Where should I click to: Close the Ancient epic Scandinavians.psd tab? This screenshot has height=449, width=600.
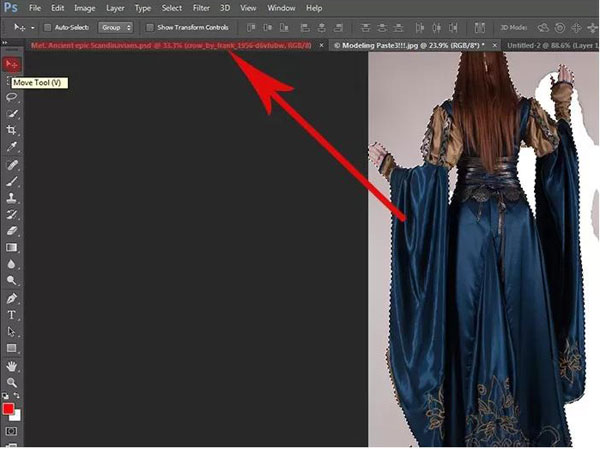coord(321,46)
